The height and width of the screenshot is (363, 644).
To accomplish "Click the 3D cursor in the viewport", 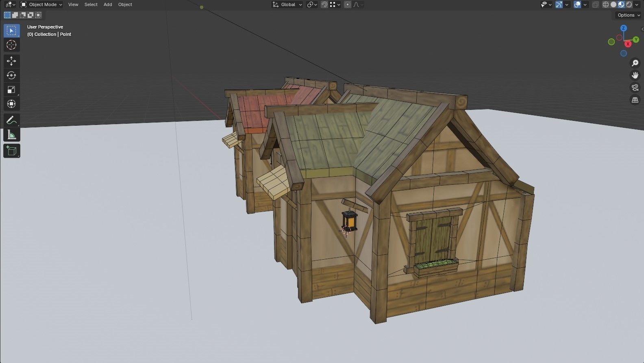I will click(346, 230).
